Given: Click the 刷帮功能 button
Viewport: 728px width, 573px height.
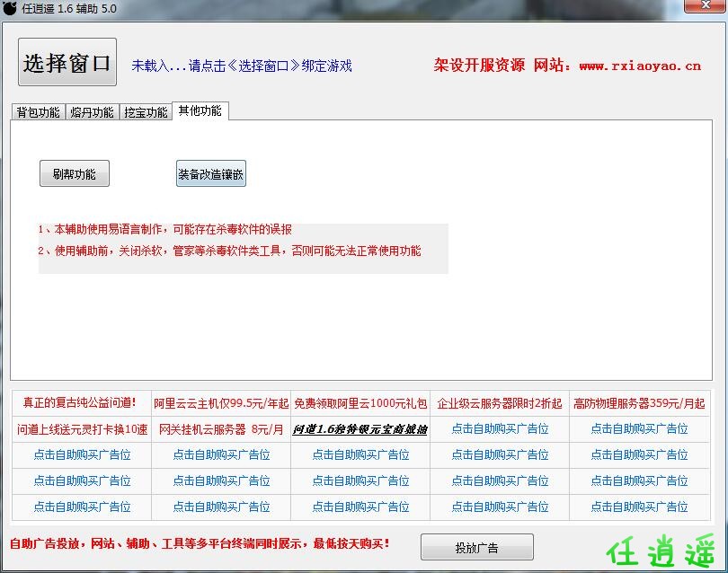Looking at the screenshot, I should click(75, 174).
